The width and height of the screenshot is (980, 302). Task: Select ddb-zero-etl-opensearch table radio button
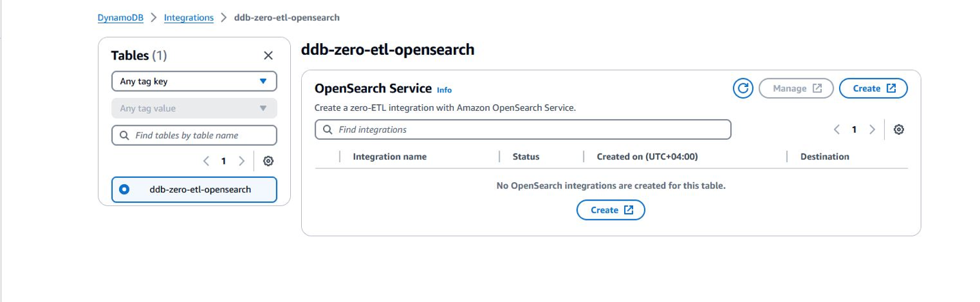coord(124,190)
